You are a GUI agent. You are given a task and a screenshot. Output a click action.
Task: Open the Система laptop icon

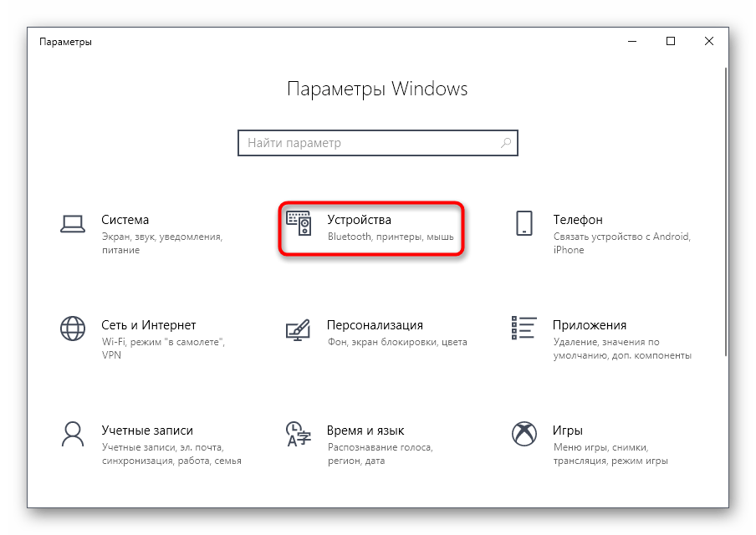(x=73, y=224)
